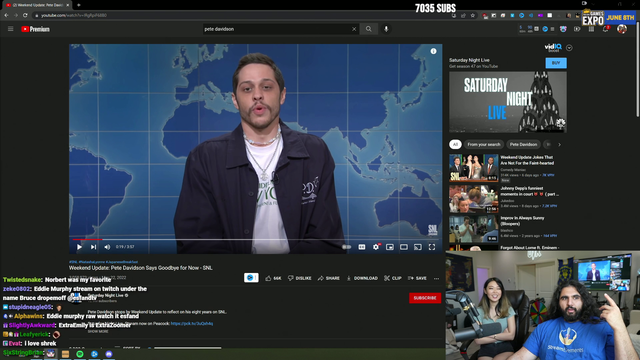Toggle subtitles closed captions

(x=362, y=247)
